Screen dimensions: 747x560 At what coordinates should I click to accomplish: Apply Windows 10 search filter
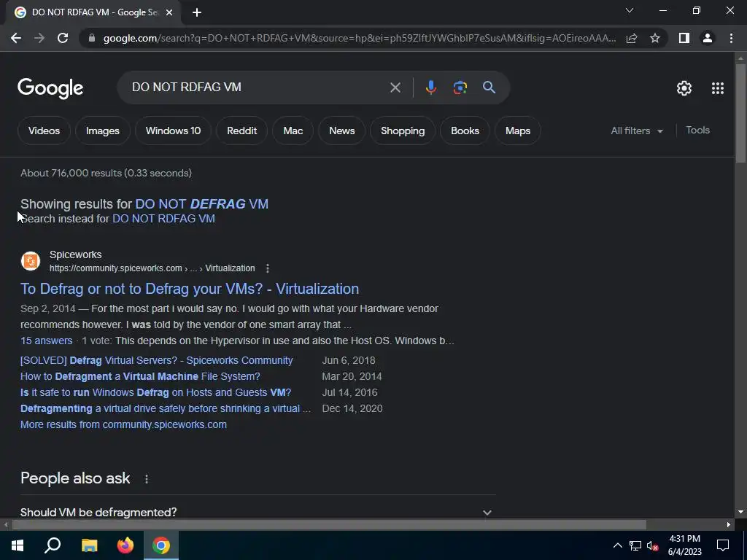pos(173,131)
